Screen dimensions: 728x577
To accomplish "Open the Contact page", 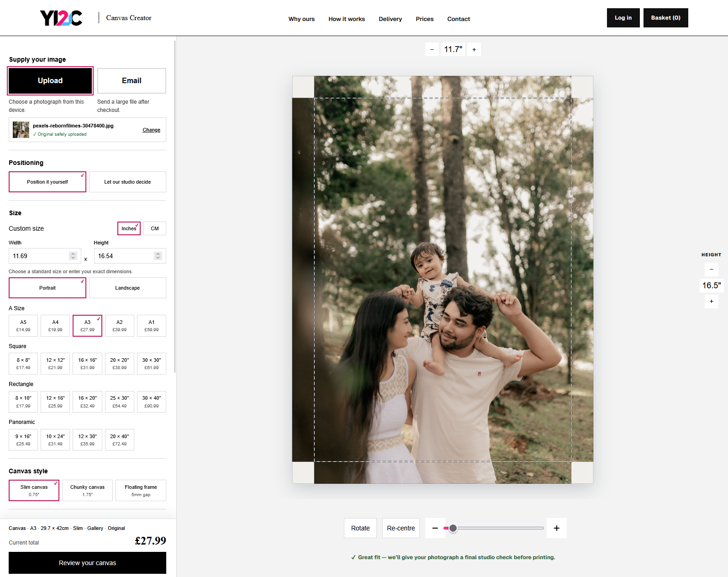I will coord(459,19).
